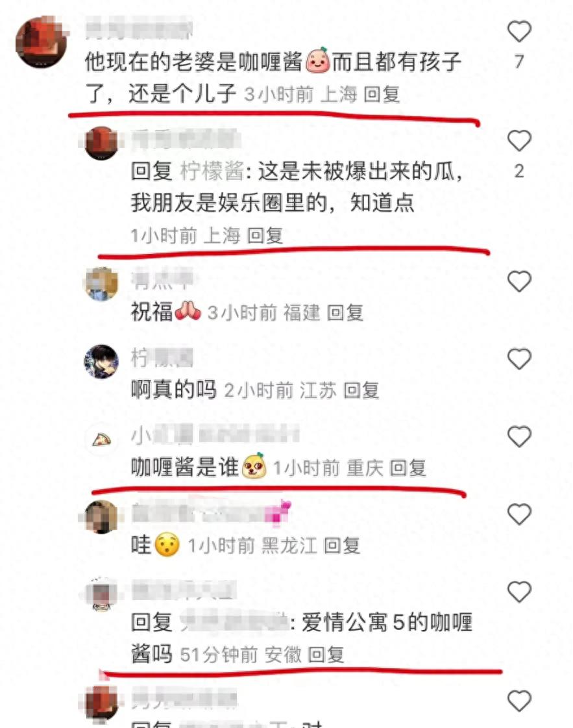
Task: Reply to the 咖喱酱是谁 comment from 重庆
Action: click(x=408, y=468)
